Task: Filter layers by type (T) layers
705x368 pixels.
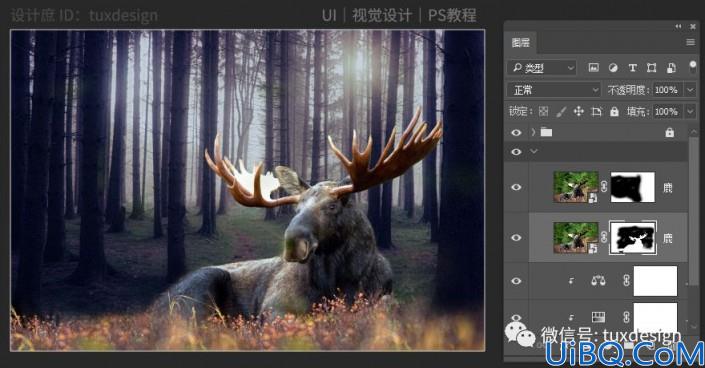Action: tap(632, 67)
